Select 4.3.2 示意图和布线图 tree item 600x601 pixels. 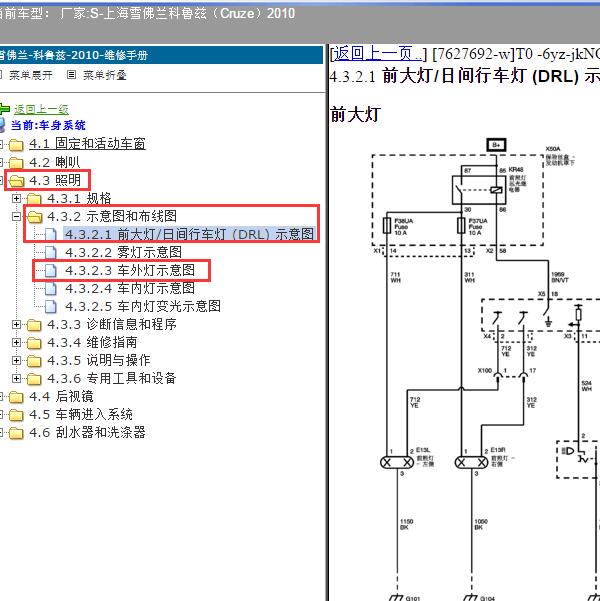tap(112, 216)
